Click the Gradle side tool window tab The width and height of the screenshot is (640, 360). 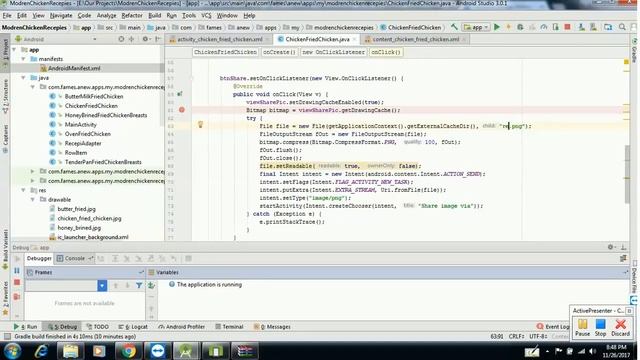(635, 51)
